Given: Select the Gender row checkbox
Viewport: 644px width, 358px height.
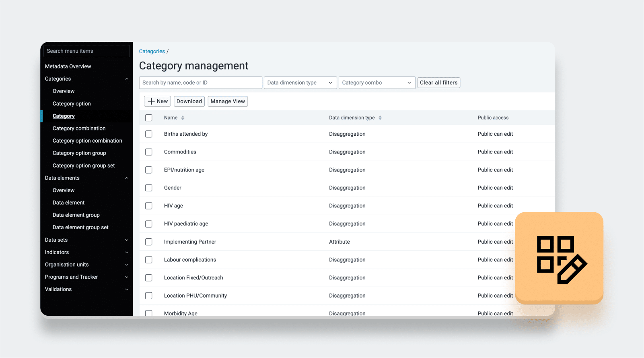Looking at the screenshot, I should click(x=149, y=188).
